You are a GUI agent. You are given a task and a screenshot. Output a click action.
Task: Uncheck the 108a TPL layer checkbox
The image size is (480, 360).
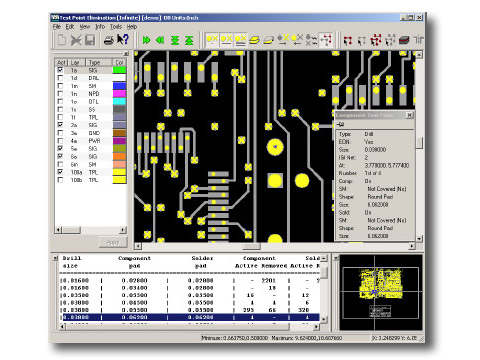coord(60,172)
